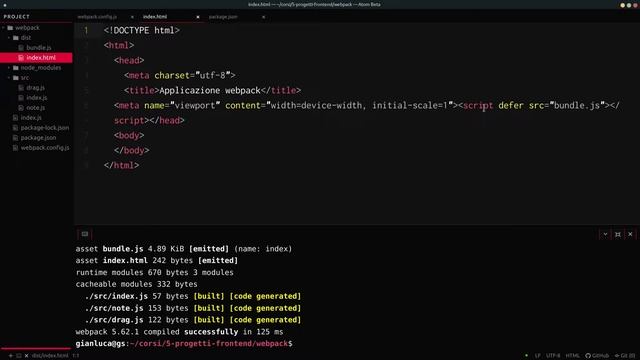Close the package.json tab
The image size is (640, 360).
click(264, 17)
